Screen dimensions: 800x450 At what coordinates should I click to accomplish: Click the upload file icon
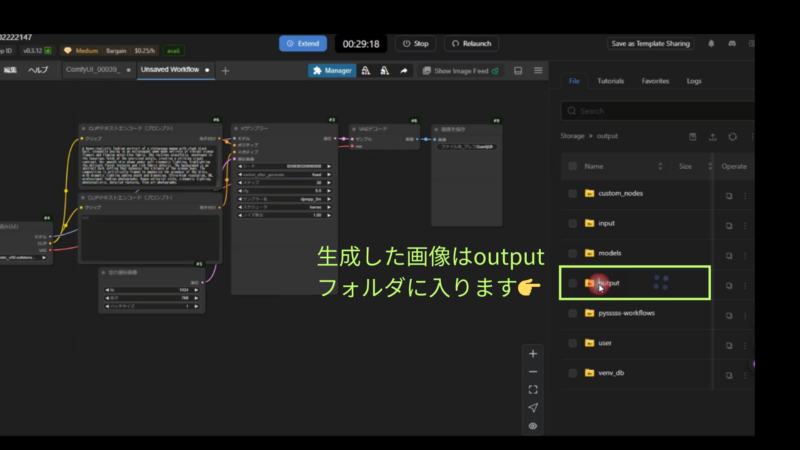pyautogui.click(x=713, y=137)
